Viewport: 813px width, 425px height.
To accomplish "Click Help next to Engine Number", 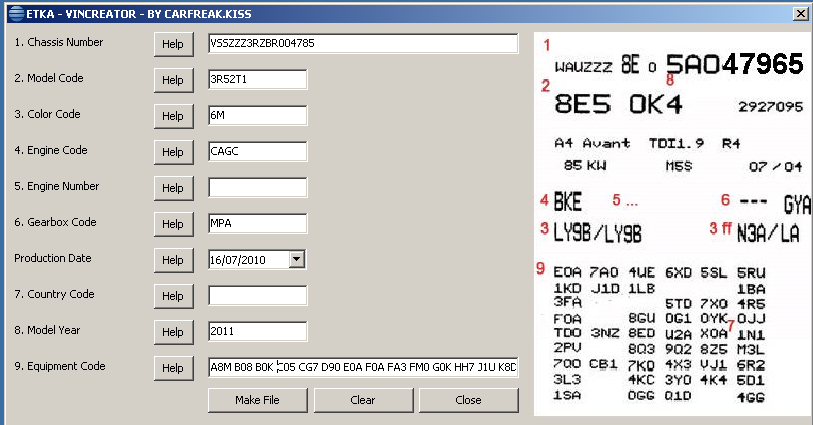I will pos(174,188).
